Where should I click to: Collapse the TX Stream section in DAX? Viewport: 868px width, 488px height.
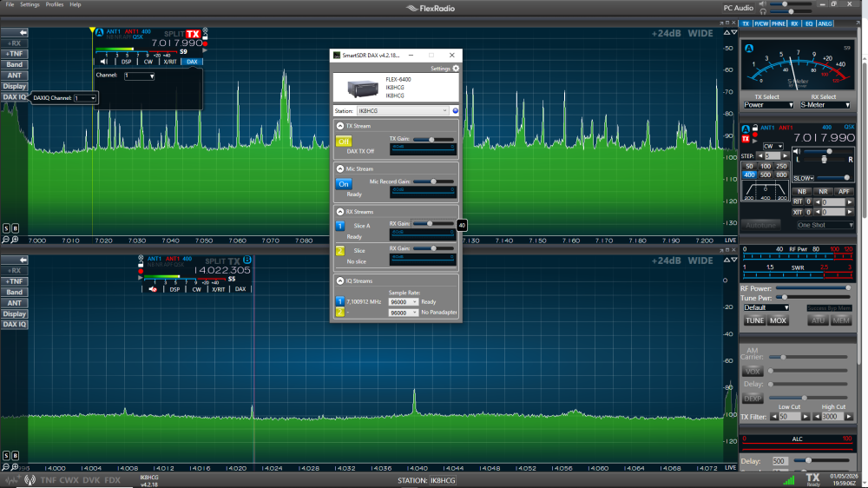point(340,126)
